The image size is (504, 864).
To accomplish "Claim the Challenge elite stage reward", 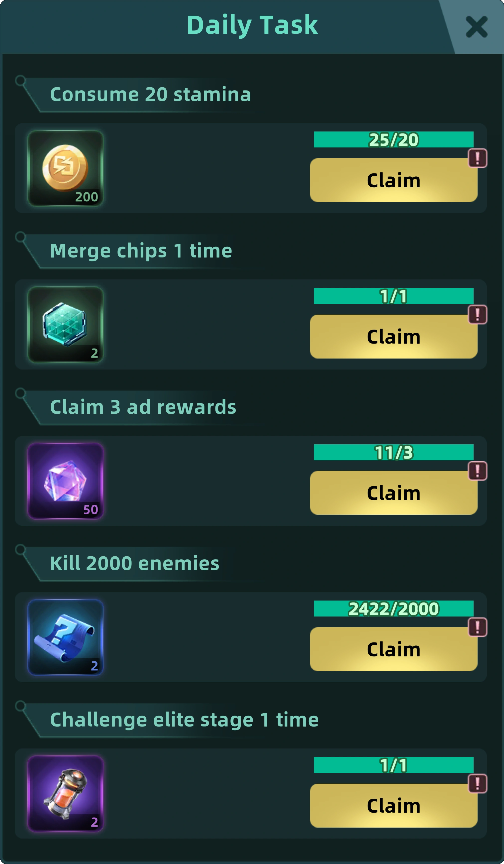I will [394, 806].
